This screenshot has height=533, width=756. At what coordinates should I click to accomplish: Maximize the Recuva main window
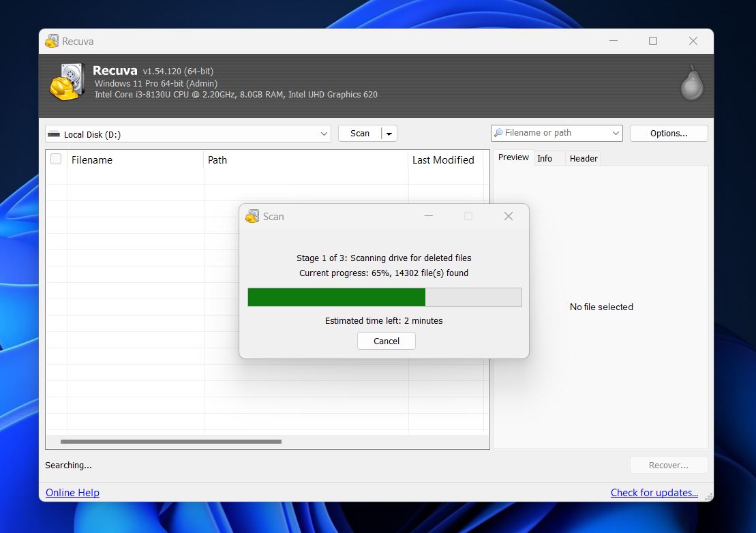click(x=653, y=41)
